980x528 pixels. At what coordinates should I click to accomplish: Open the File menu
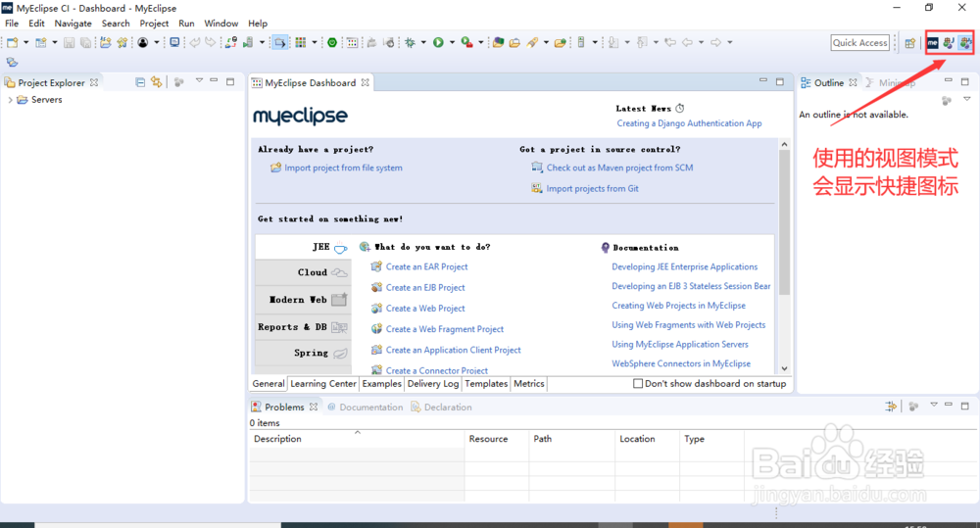point(12,24)
